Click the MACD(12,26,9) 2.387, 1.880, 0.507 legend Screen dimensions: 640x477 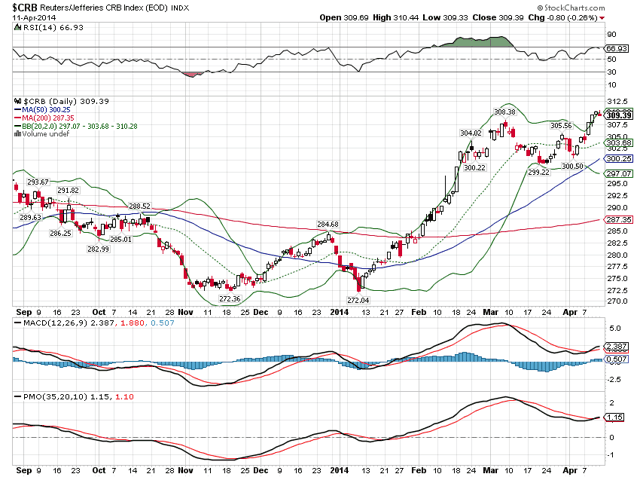coord(98,323)
